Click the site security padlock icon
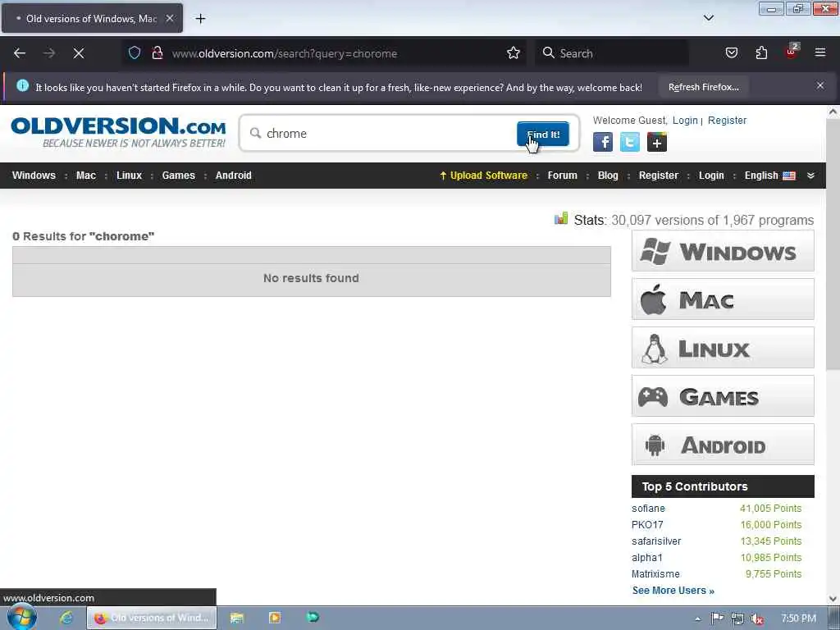840x630 pixels. pyautogui.click(x=157, y=52)
